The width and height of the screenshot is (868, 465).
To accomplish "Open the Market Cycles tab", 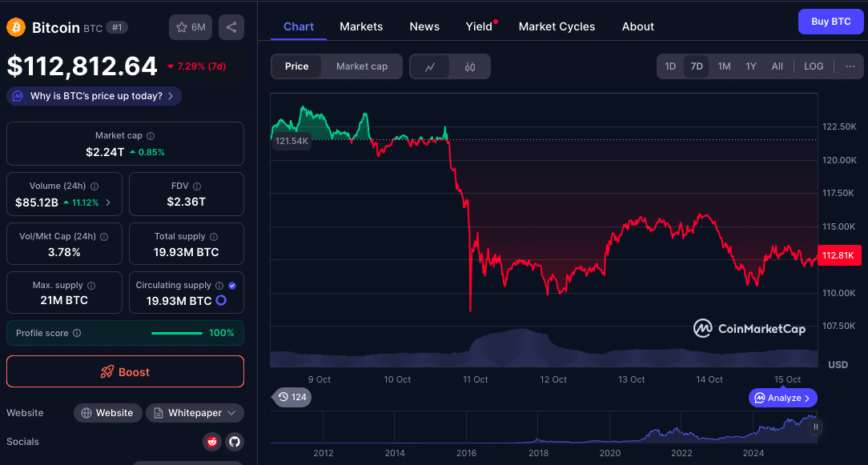I will tap(557, 26).
